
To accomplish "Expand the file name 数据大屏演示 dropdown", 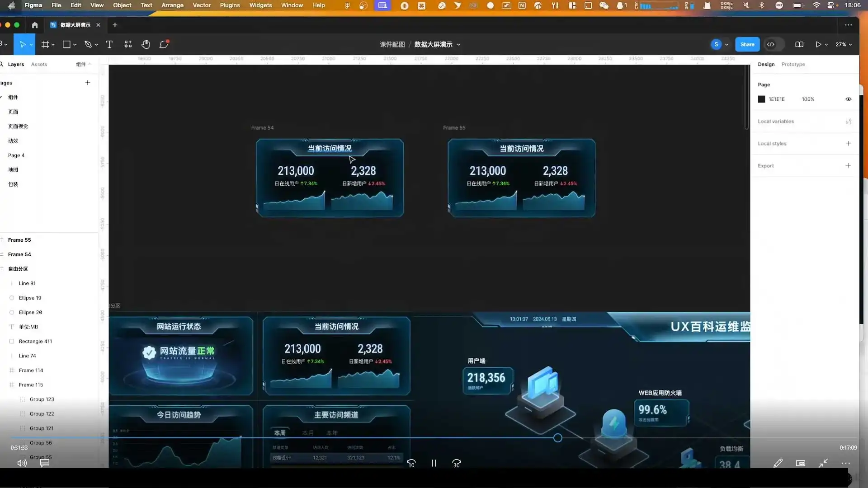I will (x=458, y=44).
